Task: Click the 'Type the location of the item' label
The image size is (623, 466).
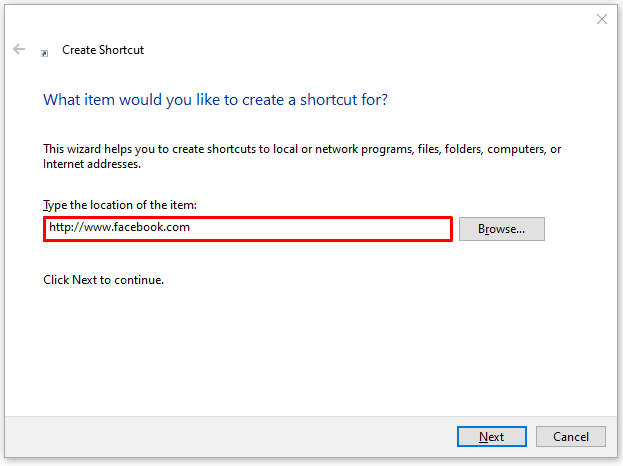Action: click(120, 204)
